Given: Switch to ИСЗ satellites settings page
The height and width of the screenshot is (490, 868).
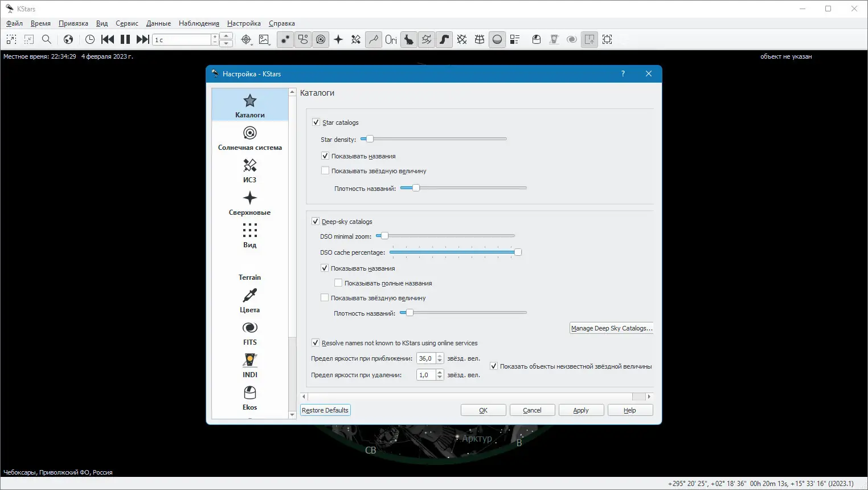Looking at the screenshot, I should (x=250, y=170).
